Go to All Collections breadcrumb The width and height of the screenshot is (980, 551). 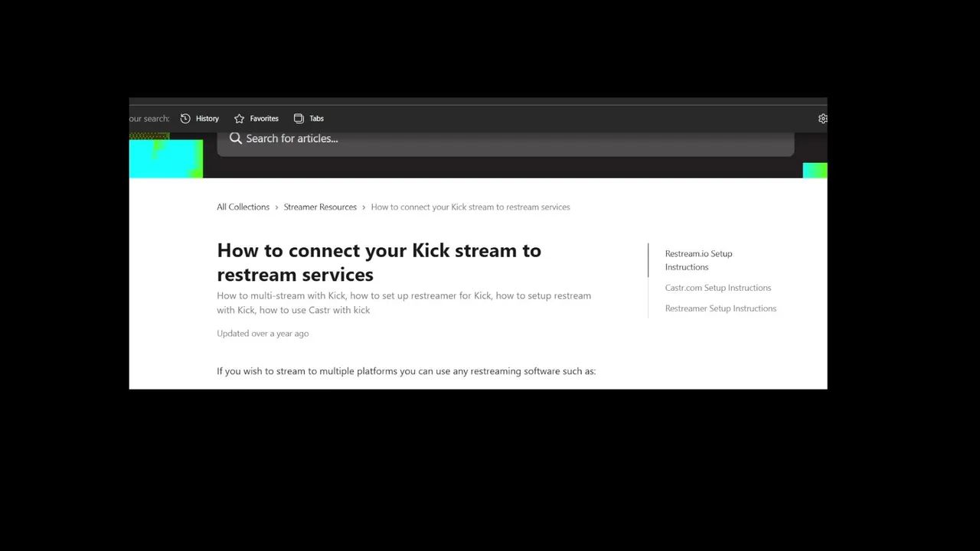pos(243,207)
